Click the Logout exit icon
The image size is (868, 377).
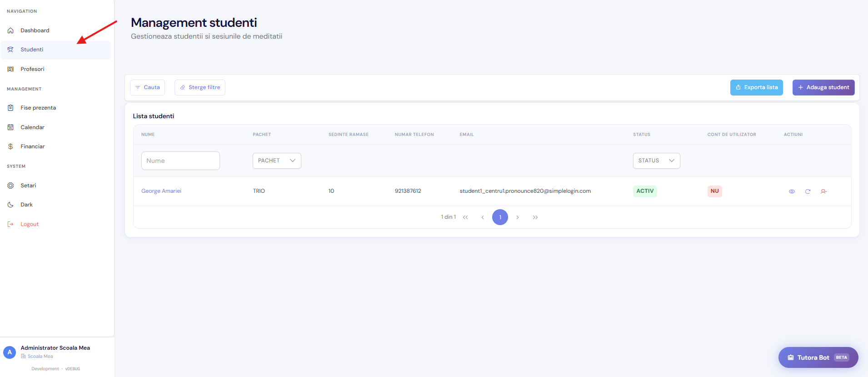click(10, 224)
